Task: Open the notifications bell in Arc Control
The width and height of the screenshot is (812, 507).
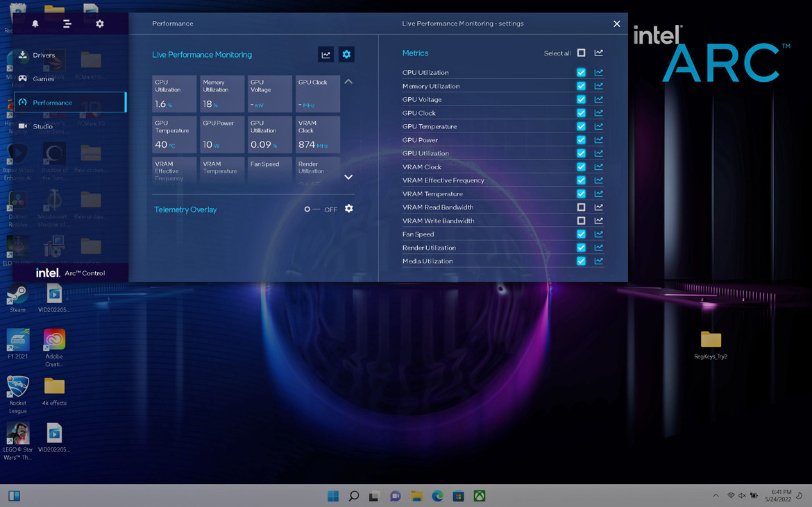Action: (x=35, y=24)
